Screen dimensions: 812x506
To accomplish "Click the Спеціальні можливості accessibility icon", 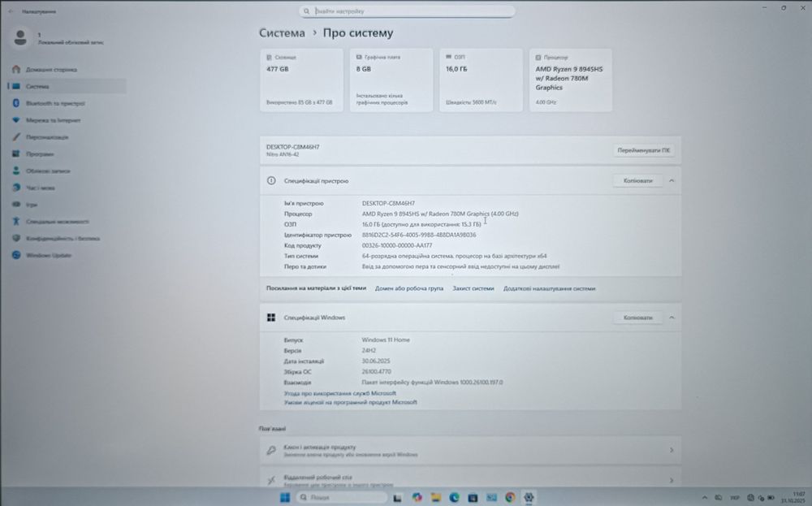I will point(16,221).
